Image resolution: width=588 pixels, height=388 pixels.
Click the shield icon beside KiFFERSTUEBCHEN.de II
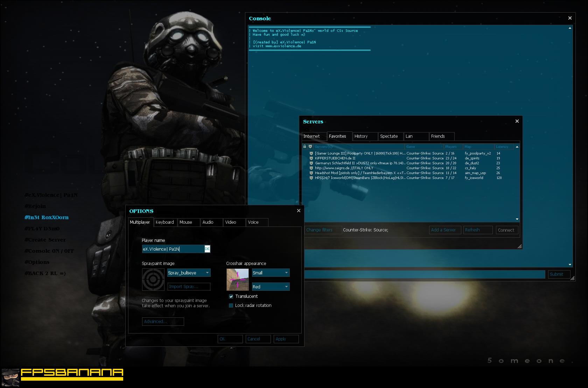click(x=311, y=158)
